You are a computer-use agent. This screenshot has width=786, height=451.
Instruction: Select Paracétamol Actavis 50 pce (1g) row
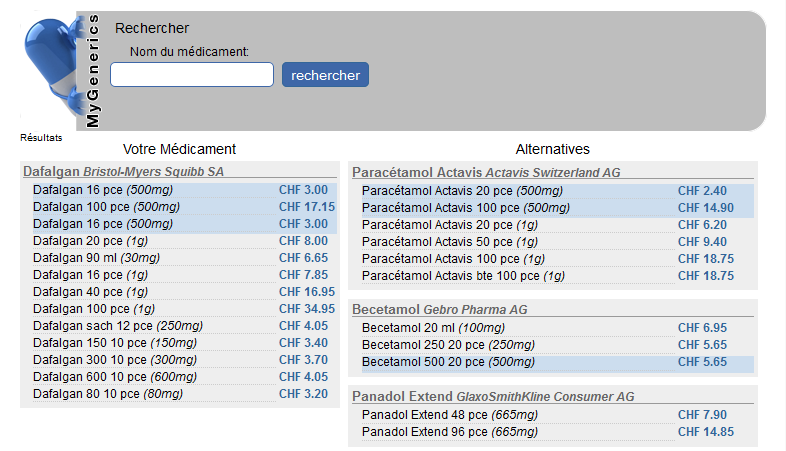click(557, 242)
